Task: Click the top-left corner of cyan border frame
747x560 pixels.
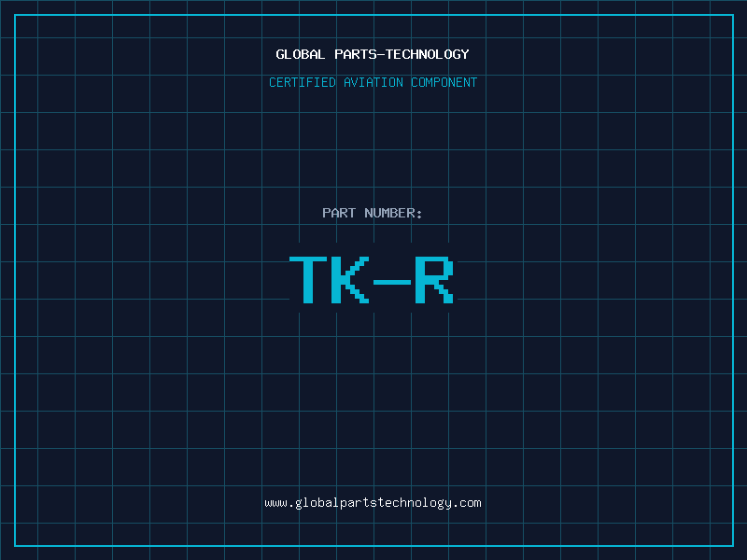Action: click(15, 15)
